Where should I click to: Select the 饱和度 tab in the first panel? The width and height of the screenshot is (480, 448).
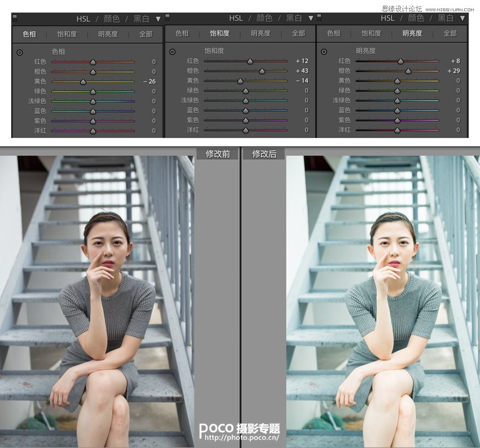(67, 34)
